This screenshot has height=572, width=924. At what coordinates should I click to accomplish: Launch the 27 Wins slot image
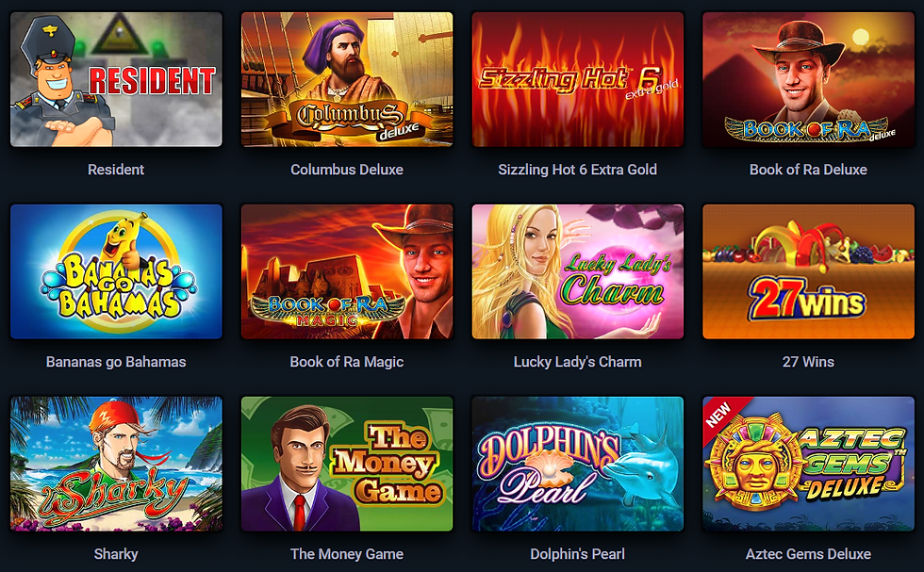point(809,271)
